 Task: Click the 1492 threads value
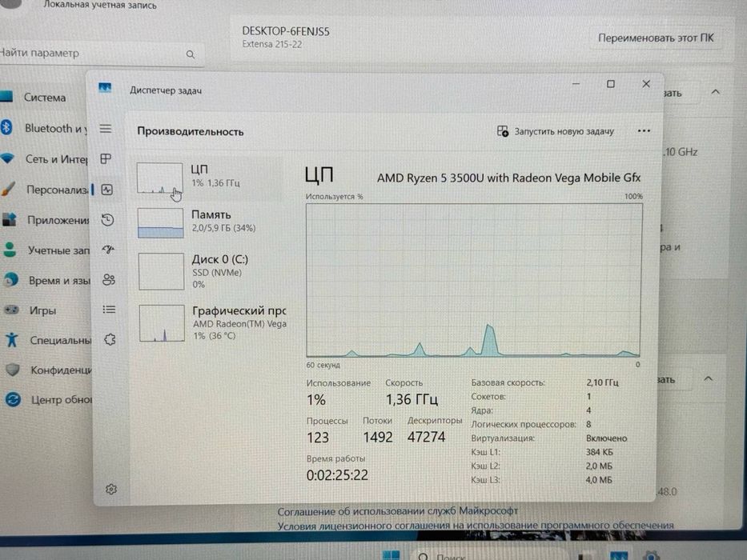point(378,437)
